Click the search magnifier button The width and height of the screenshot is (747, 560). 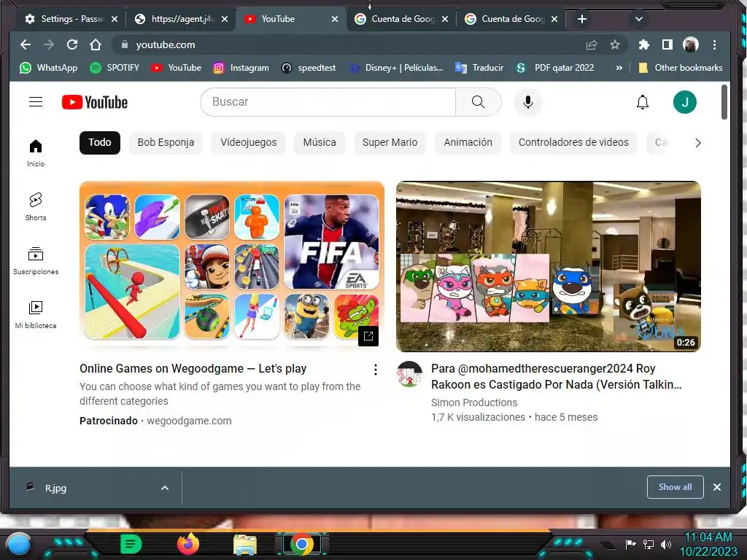click(x=479, y=102)
